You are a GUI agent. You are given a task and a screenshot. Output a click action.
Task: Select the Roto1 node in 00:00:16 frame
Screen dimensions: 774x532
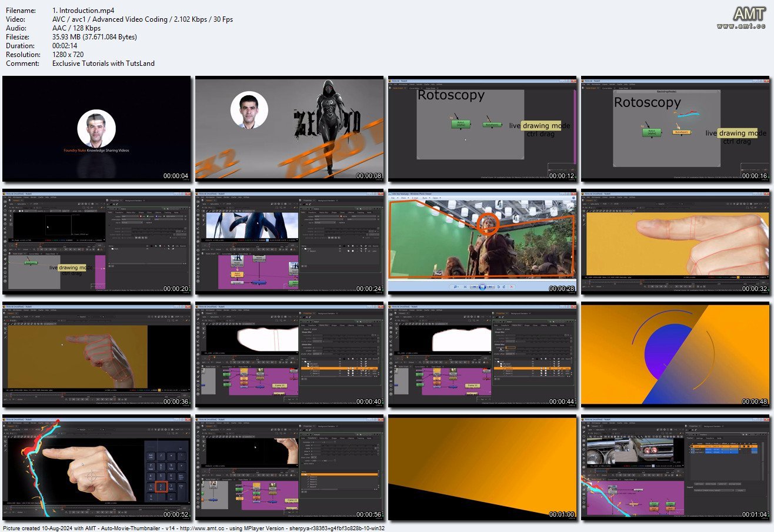tap(651, 132)
